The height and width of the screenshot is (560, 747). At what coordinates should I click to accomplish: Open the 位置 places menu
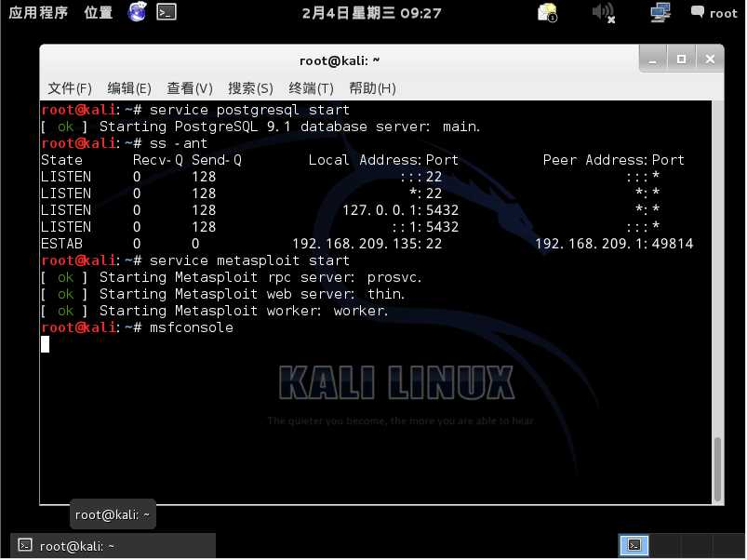[98, 12]
